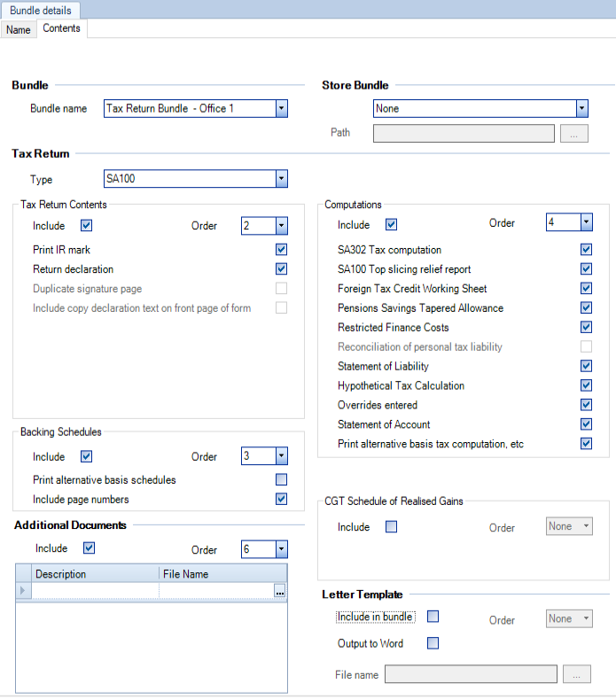Click the ellipsis in File Name cell

click(280, 592)
